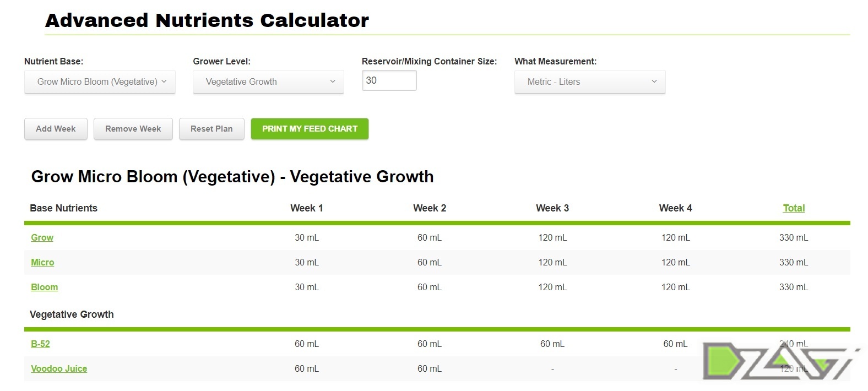Click the Reset Plan button
This screenshot has width=868, height=391.
point(211,129)
